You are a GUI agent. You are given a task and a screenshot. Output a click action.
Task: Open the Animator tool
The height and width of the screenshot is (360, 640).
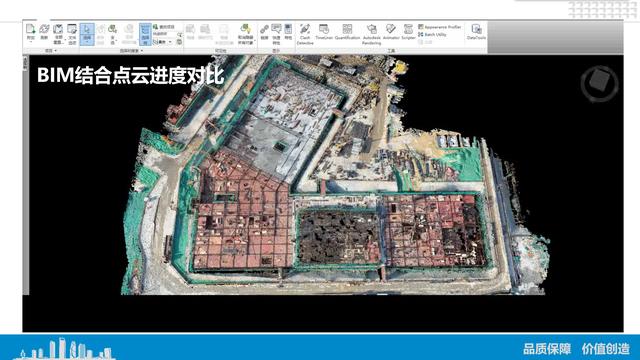391,32
